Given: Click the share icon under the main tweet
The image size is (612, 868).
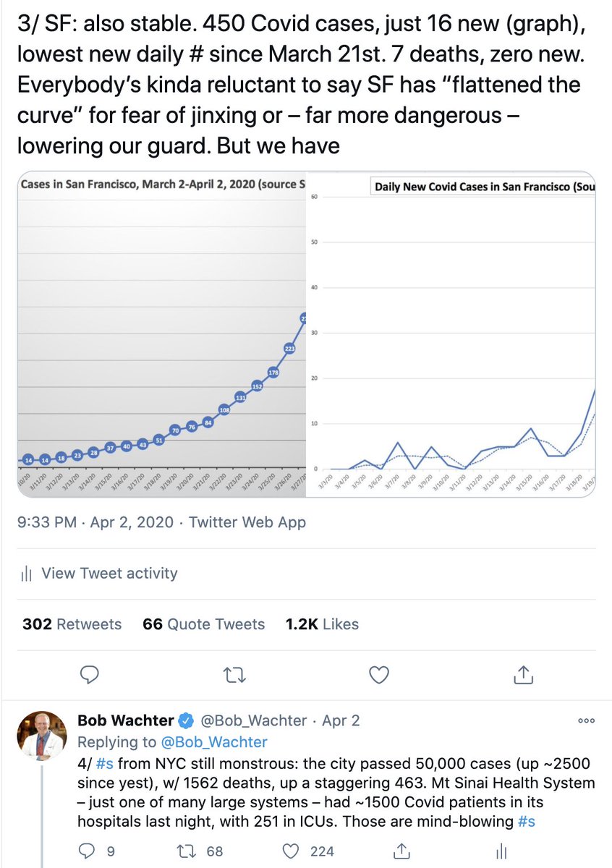Looking at the screenshot, I should 522,675.
